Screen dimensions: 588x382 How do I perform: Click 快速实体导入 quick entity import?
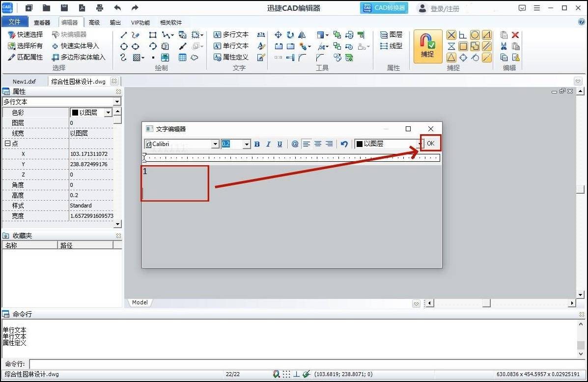click(x=75, y=46)
